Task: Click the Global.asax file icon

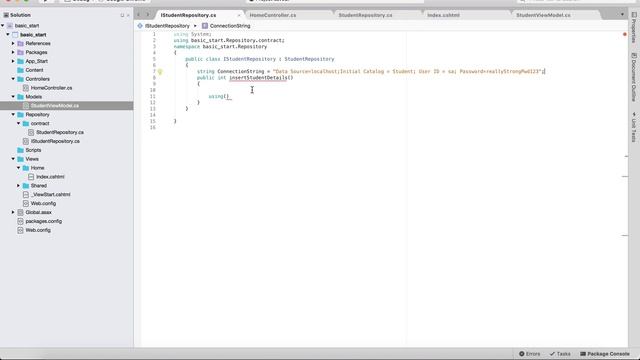Action: 20,212
